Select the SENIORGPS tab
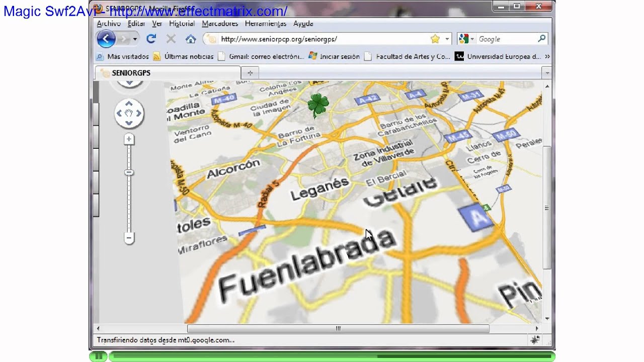644x362 pixels. (x=168, y=73)
